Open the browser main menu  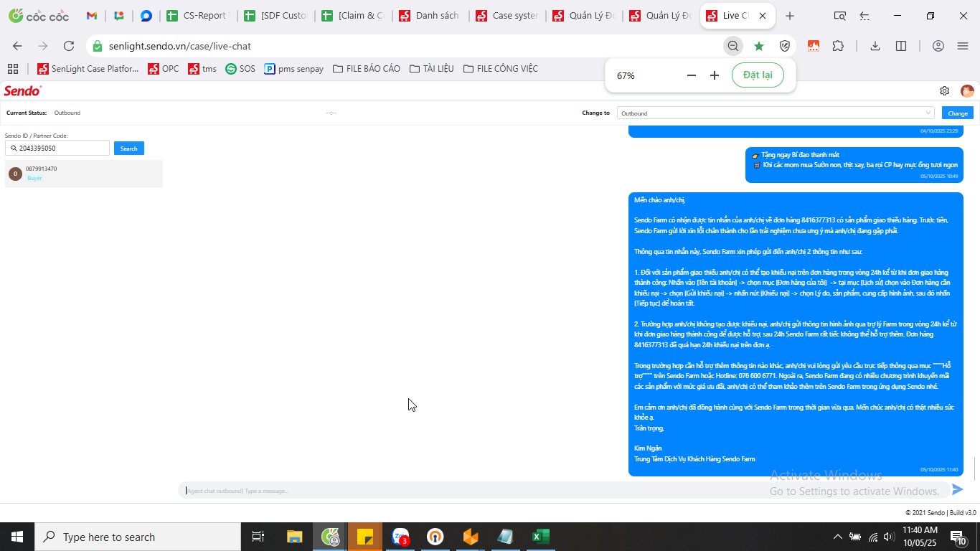click(963, 46)
